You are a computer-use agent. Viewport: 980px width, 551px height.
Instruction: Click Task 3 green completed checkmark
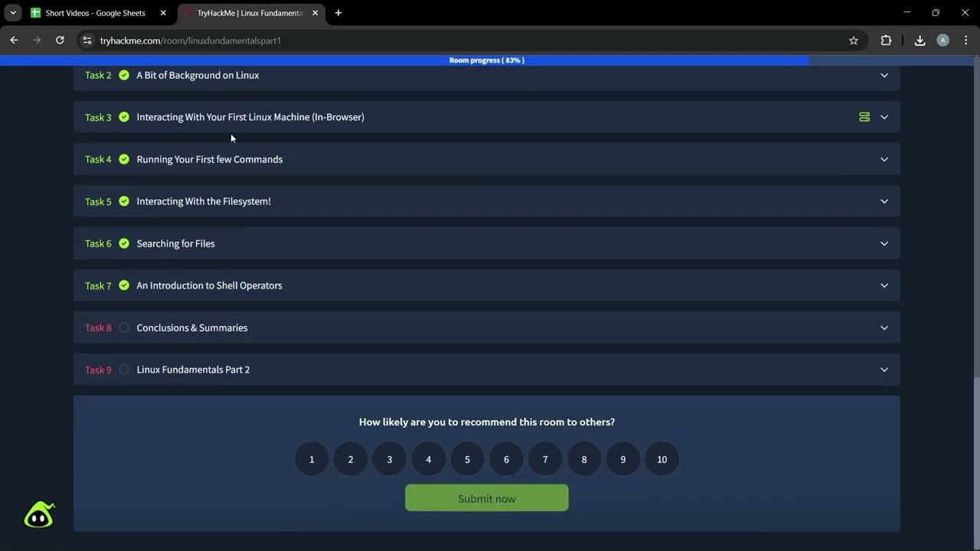(x=124, y=117)
